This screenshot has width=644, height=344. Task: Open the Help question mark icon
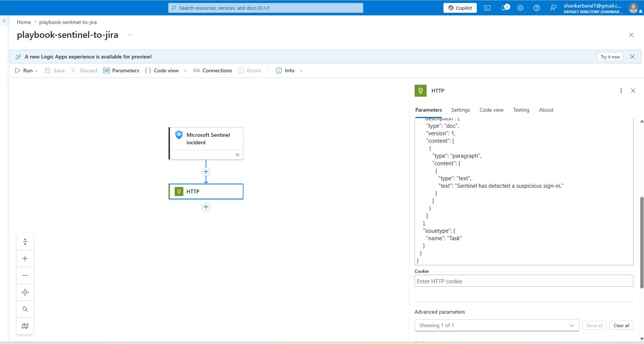coord(537,8)
